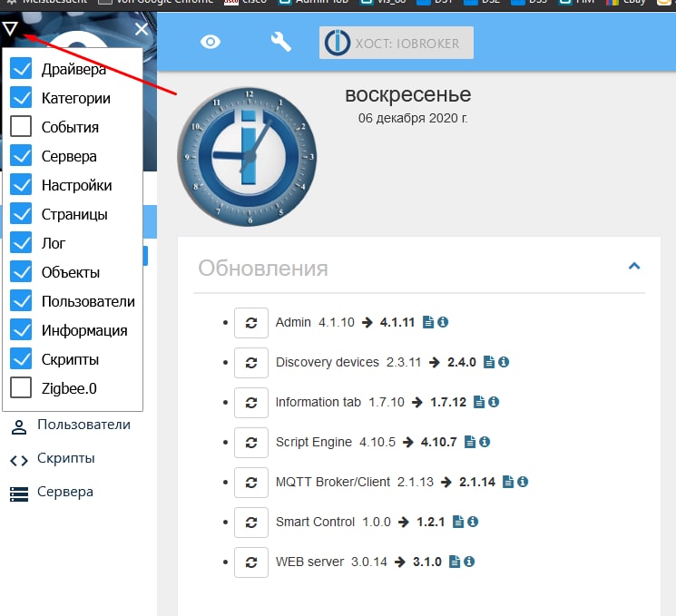The width and height of the screenshot is (676, 616).
Task: Open the tab filter triangle menu
Action: [x=10, y=28]
